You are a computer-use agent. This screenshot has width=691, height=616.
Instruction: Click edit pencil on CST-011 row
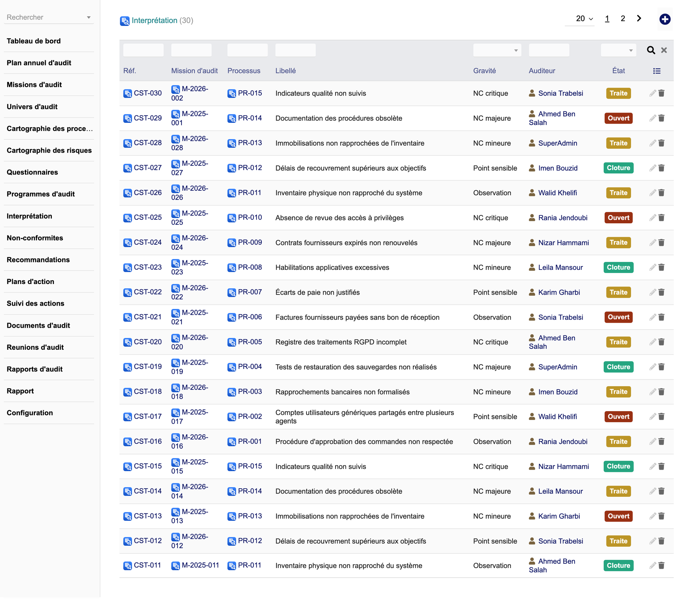[652, 565]
